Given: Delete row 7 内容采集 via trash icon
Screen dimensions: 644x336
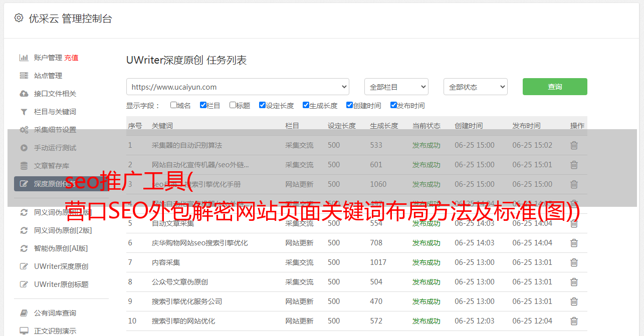Looking at the screenshot, I should pos(574,262).
